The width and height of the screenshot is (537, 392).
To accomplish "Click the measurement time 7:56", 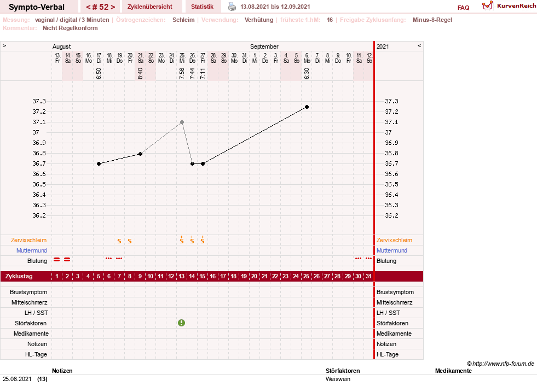I will (182, 73).
